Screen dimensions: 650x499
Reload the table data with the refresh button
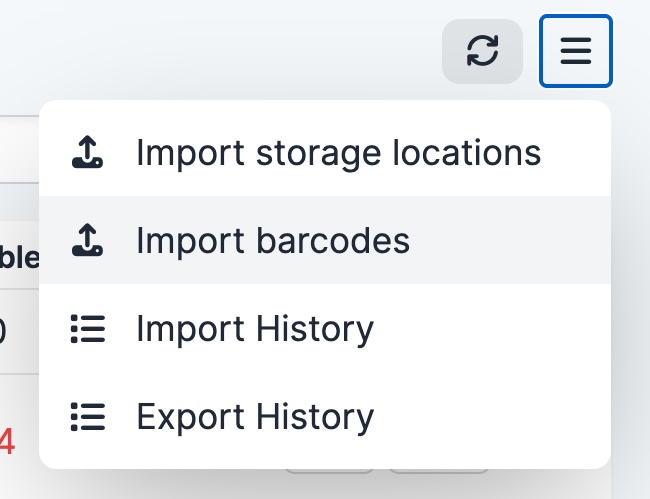(482, 51)
